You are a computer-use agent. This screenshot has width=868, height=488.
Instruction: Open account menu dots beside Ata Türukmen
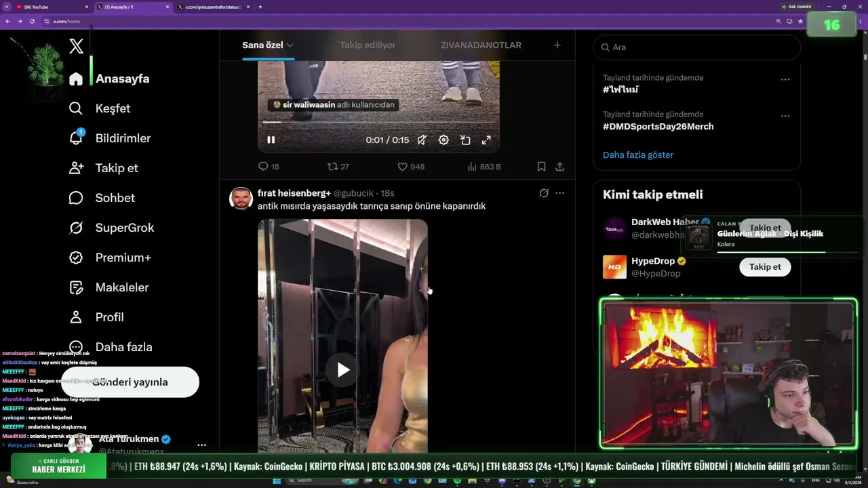[201, 445]
